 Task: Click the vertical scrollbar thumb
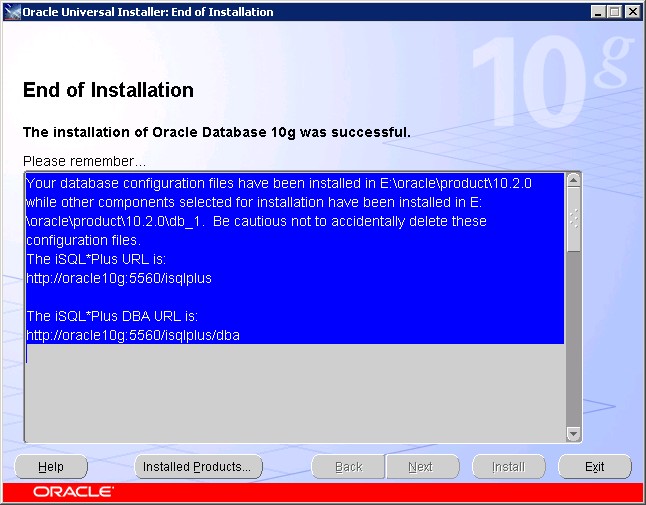573,219
